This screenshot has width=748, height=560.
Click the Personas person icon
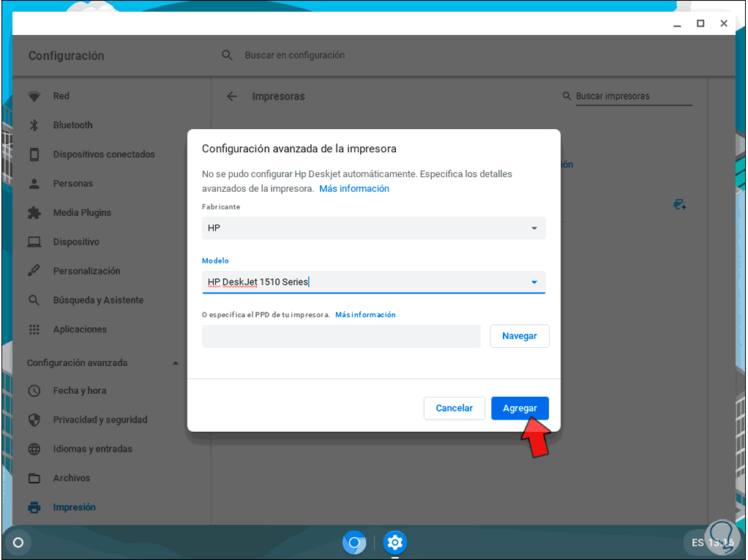click(34, 184)
